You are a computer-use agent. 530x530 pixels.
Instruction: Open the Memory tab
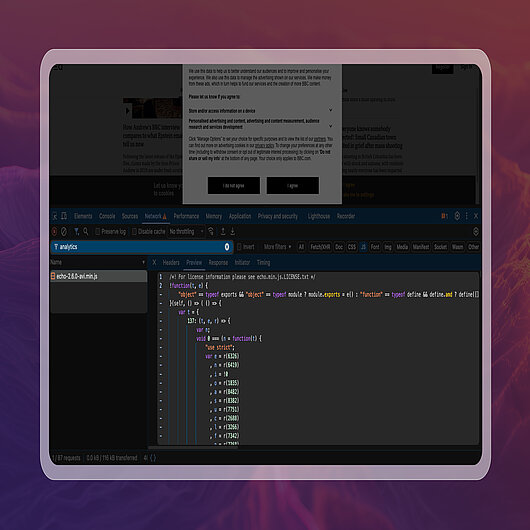(214, 216)
